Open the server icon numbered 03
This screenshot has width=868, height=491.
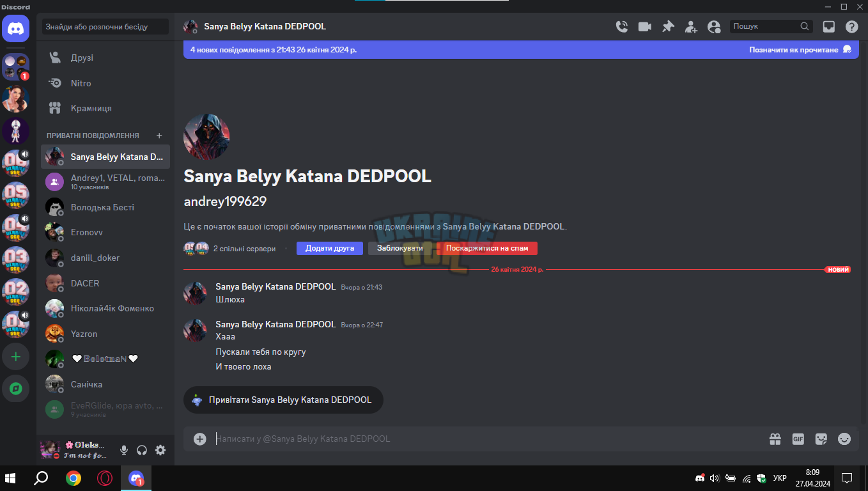point(16,260)
